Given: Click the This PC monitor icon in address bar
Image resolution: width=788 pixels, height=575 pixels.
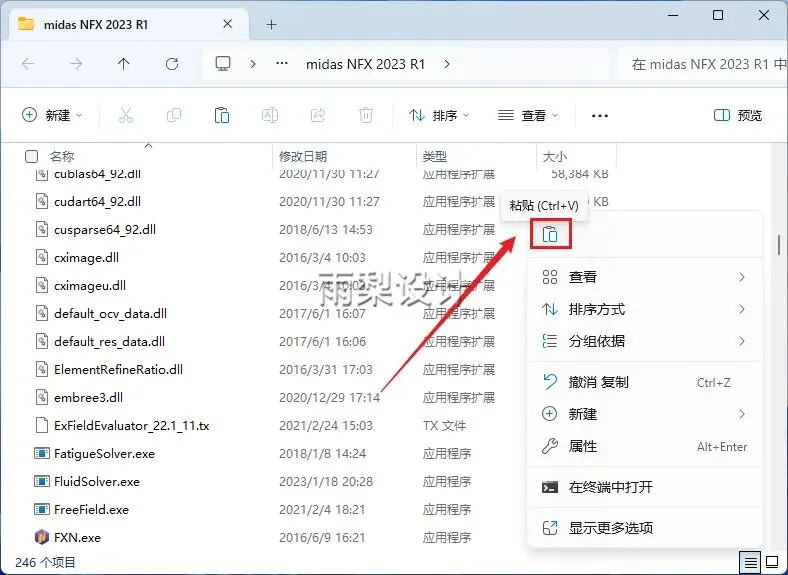Looking at the screenshot, I should pyautogui.click(x=223, y=64).
